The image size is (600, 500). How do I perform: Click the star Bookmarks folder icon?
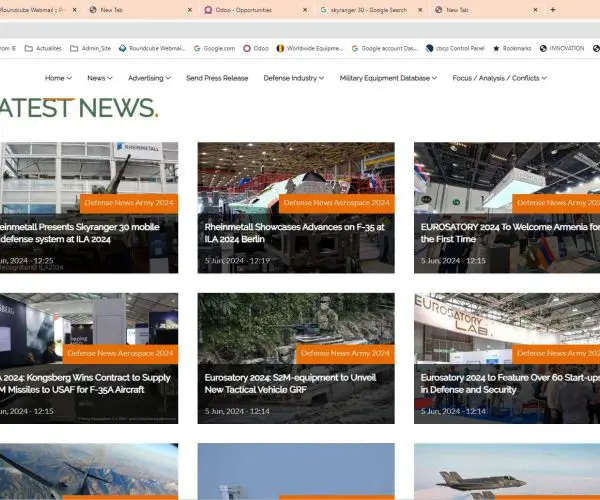pos(496,47)
